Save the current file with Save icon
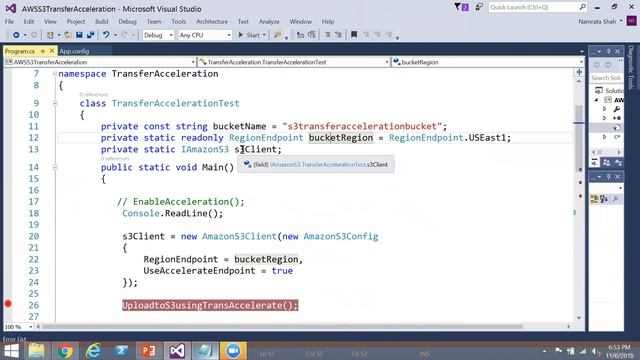640x360 pixels. (x=79, y=35)
